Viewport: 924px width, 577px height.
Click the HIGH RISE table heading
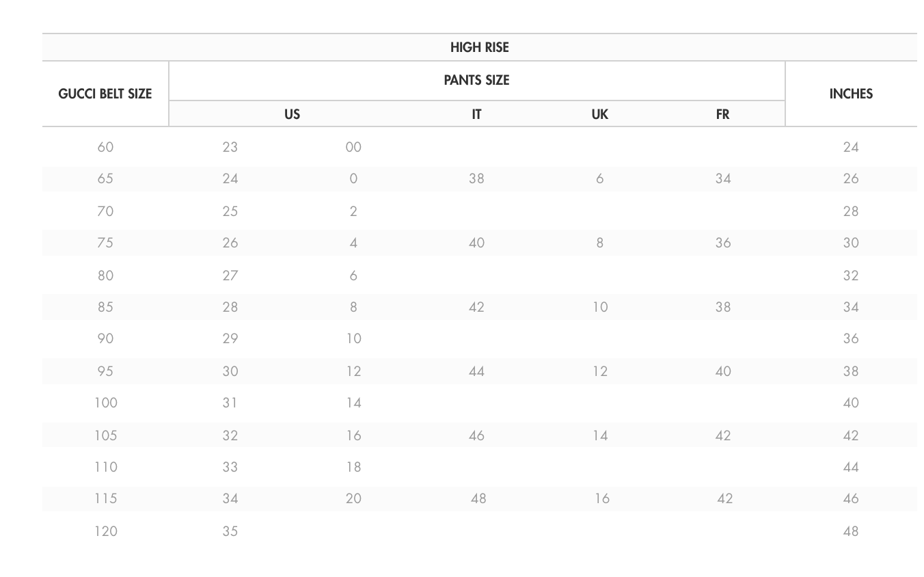[x=479, y=47]
